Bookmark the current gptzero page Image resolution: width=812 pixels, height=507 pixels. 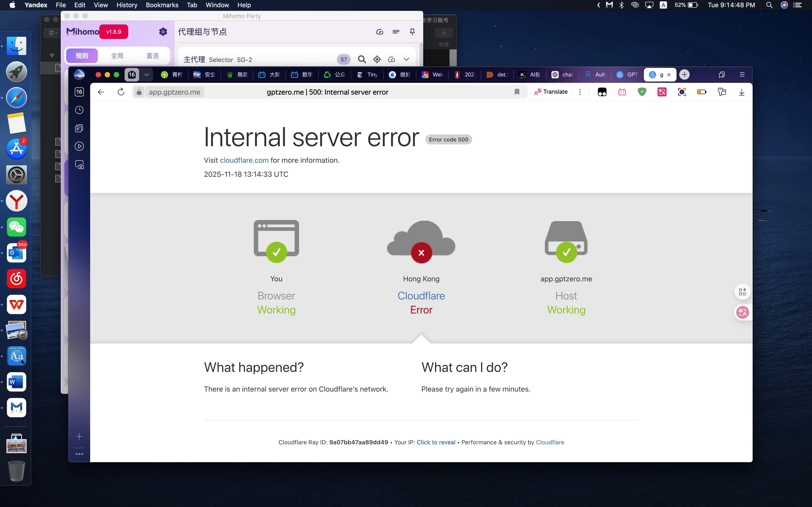point(517,92)
